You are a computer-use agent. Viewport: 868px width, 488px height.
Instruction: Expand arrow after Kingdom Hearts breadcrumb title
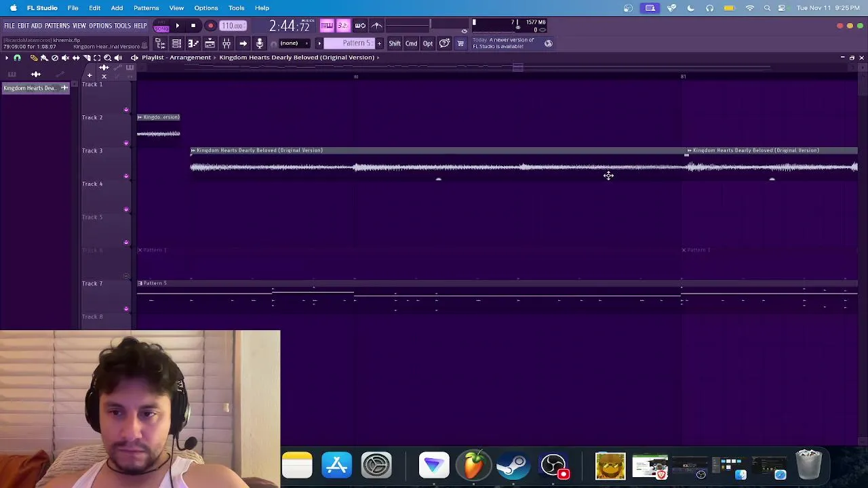click(x=378, y=58)
